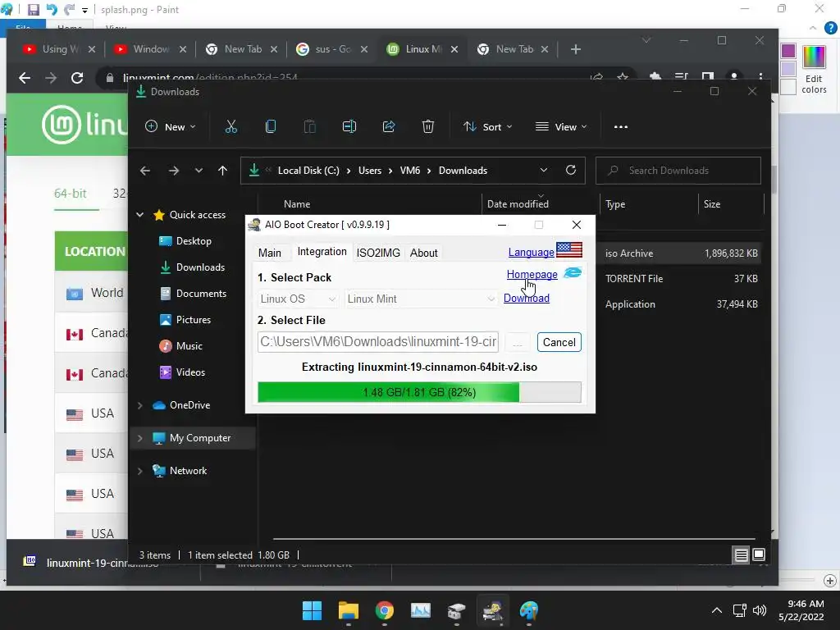Expand Network tree node
840x630 pixels.
(x=139, y=471)
